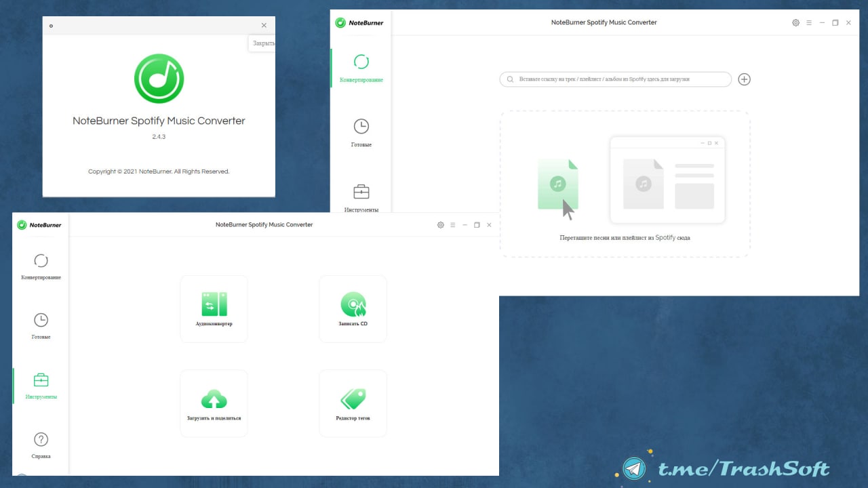Open Аудиоконвертер tool in the tools window
The width and height of the screenshot is (868, 488).
214,309
